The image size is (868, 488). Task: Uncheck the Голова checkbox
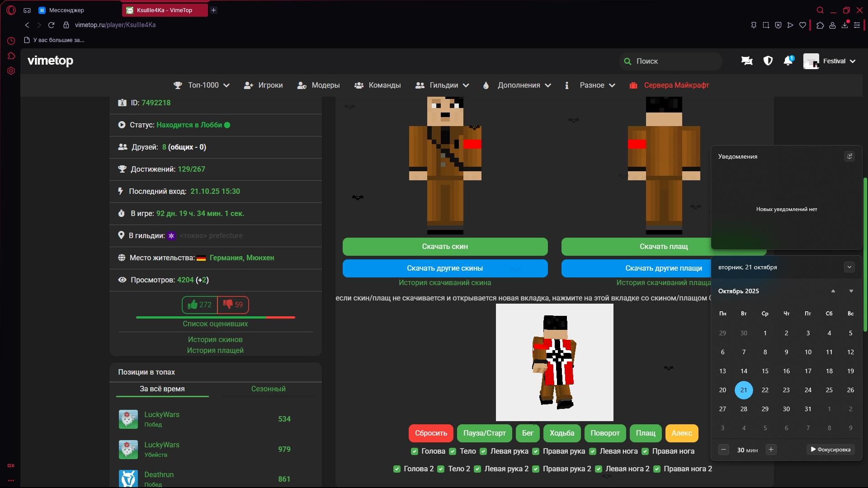(415, 451)
